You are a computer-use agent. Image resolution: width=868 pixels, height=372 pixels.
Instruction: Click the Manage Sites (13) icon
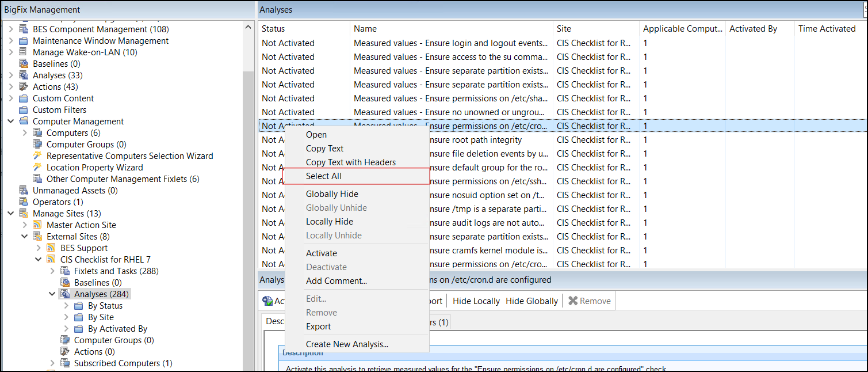pos(24,214)
